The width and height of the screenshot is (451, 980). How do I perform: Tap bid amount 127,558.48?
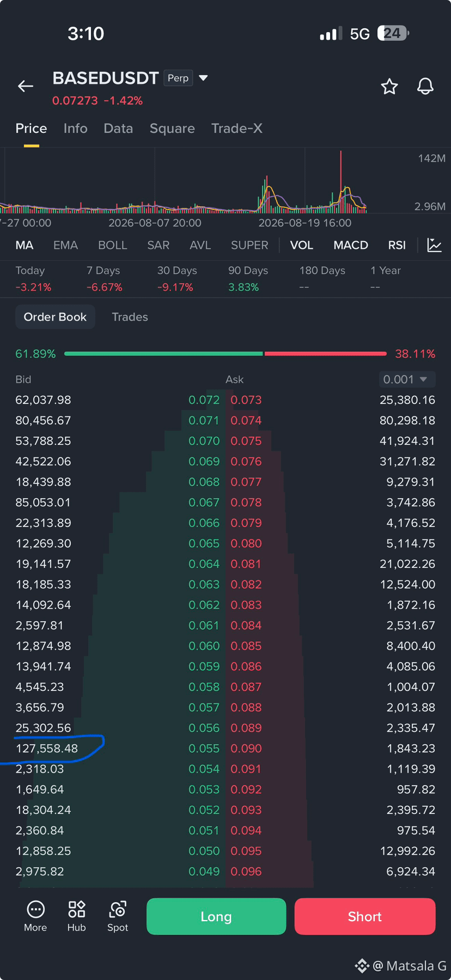point(47,749)
